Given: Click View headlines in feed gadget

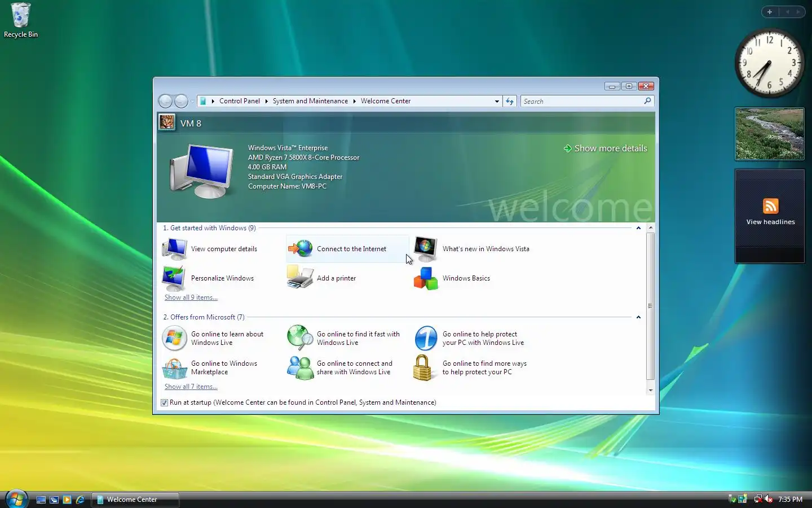Looking at the screenshot, I should click(x=770, y=222).
